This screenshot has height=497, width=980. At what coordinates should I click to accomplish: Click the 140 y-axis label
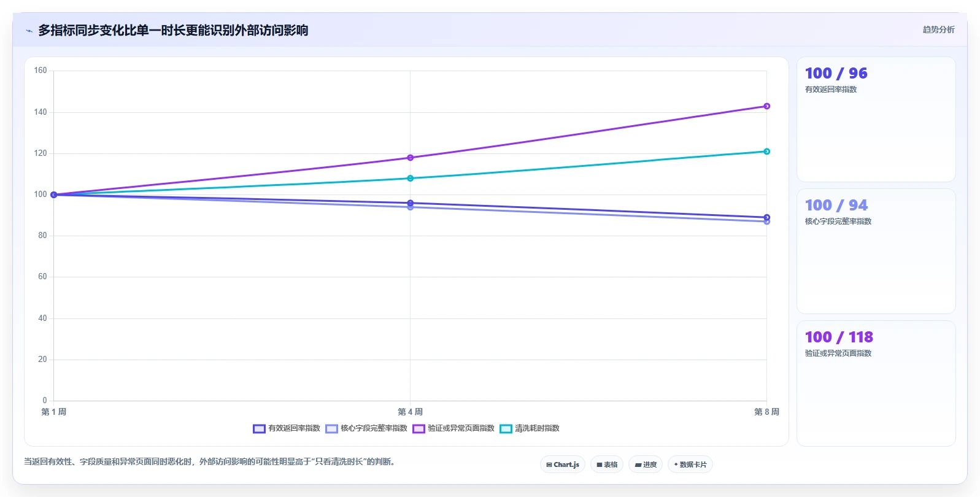click(x=41, y=112)
